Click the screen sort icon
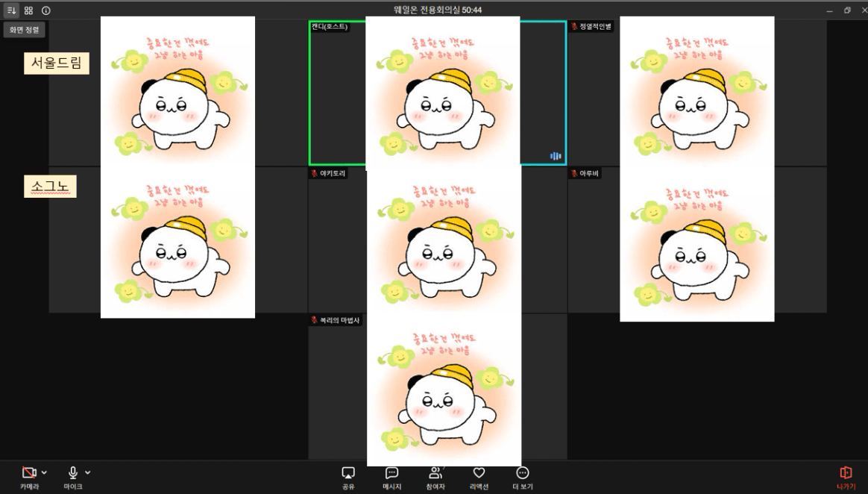The image size is (868, 494). (x=11, y=10)
